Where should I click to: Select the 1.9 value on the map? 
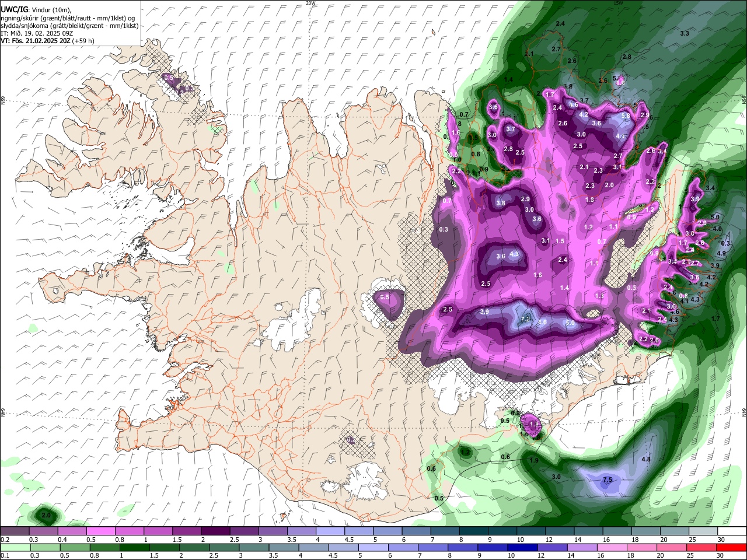pyautogui.click(x=534, y=461)
